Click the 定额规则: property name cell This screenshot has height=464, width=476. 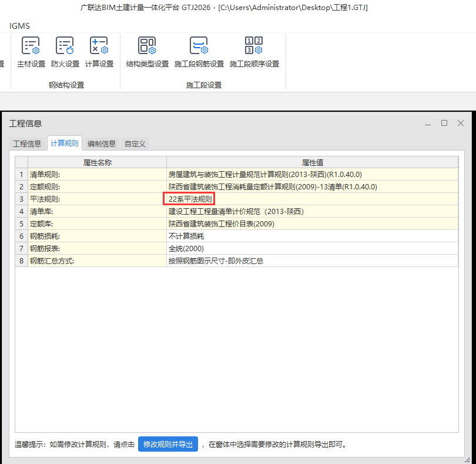pyautogui.click(x=97, y=187)
